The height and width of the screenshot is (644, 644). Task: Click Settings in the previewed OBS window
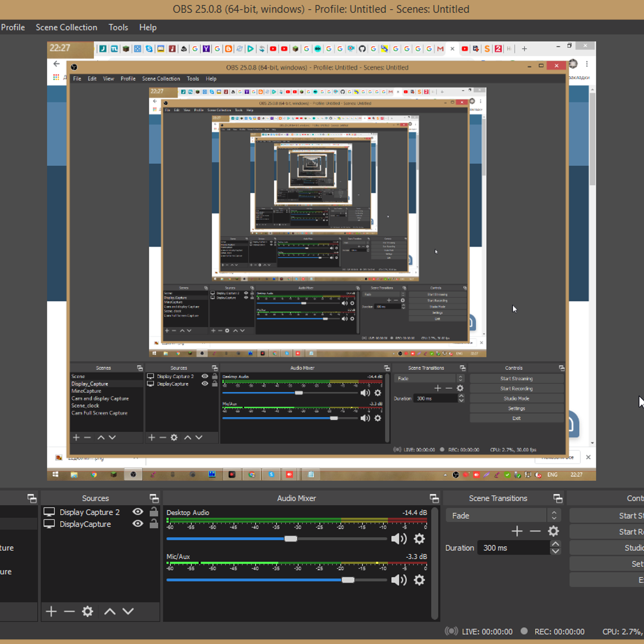(x=516, y=408)
